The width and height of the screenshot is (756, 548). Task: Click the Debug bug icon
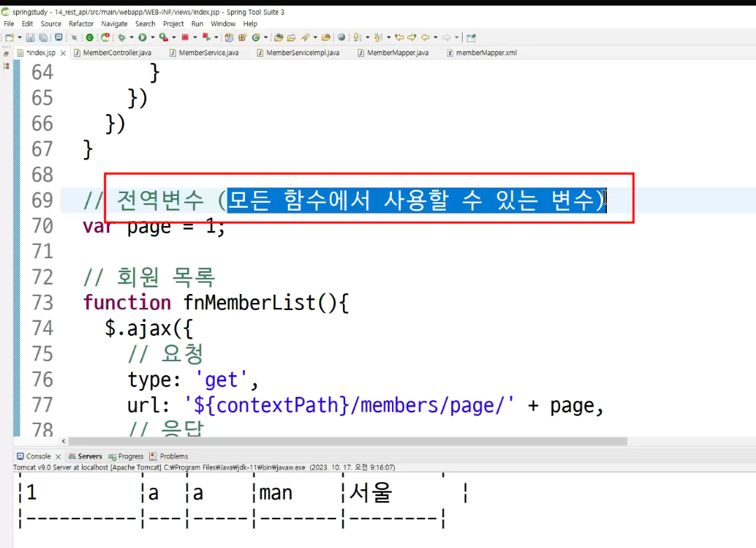(x=122, y=38)
